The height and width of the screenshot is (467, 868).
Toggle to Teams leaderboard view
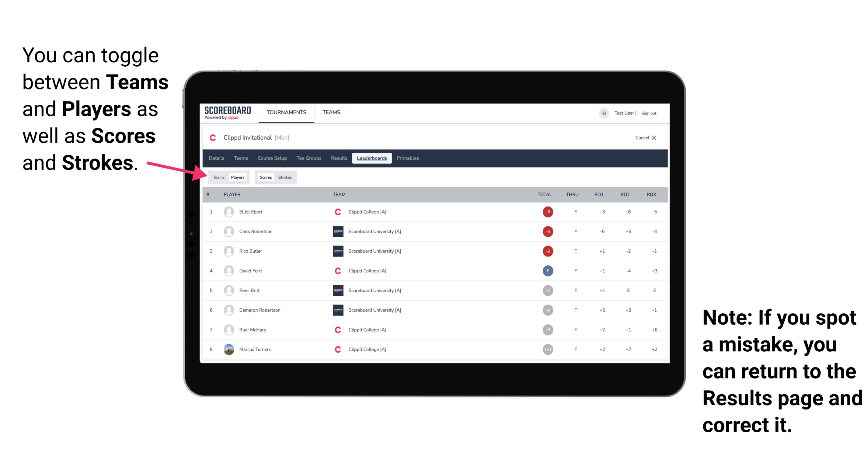(x=218, y=177)
